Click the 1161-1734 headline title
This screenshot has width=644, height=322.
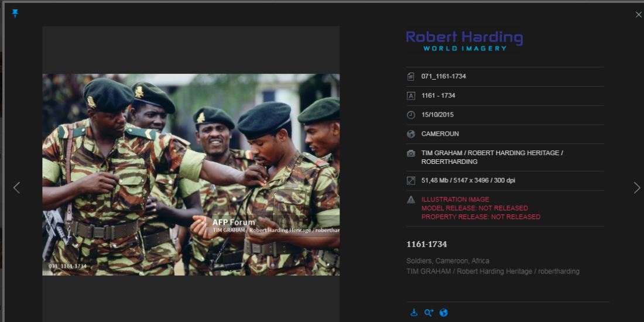point(427,244)
